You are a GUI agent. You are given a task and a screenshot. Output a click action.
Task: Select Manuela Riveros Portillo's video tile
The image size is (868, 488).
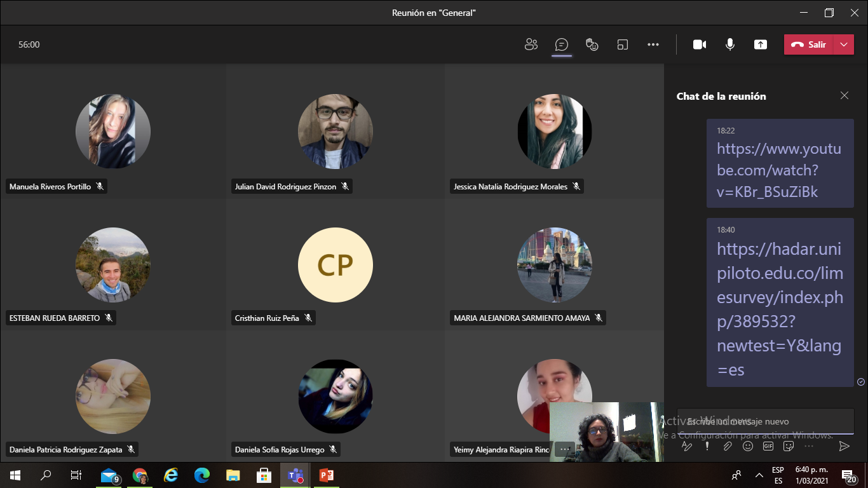pos(113,131)
